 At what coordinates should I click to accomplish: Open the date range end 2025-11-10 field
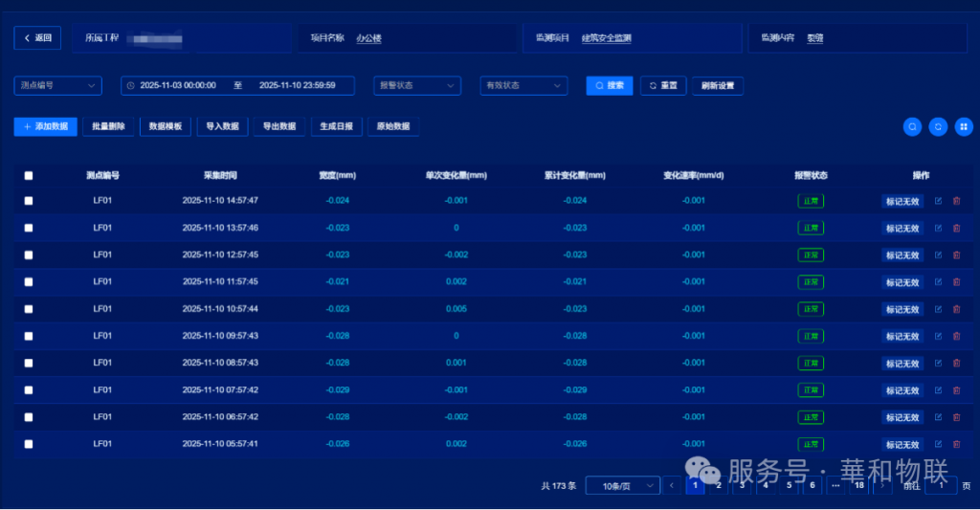point(298,85)
